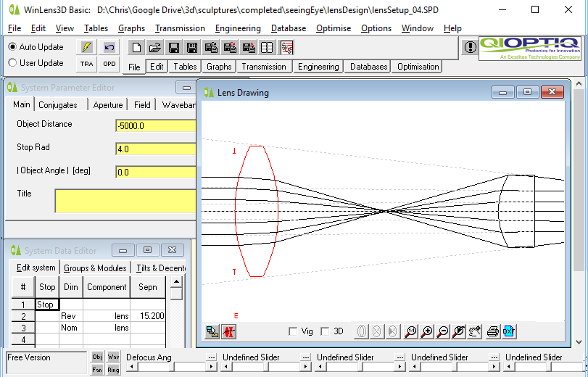Click the OPD button
The width and height of the screenshot is (588, 377).
[x=109, y=64]
